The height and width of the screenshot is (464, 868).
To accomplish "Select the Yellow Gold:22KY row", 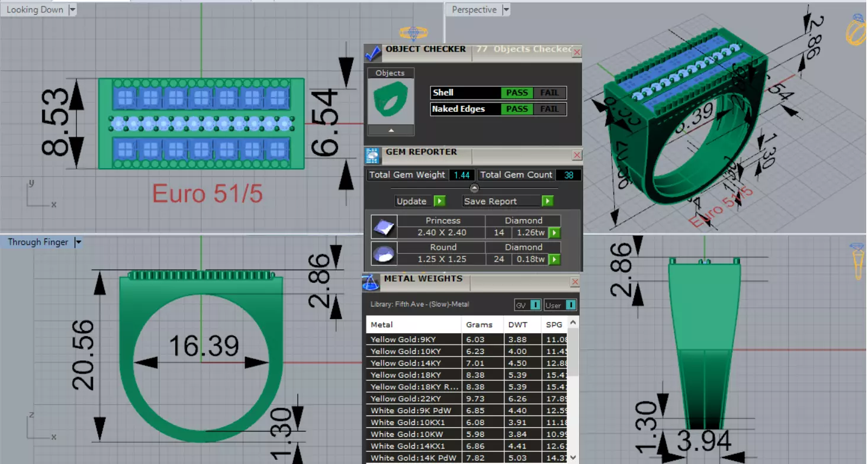I will coord(467,399).
